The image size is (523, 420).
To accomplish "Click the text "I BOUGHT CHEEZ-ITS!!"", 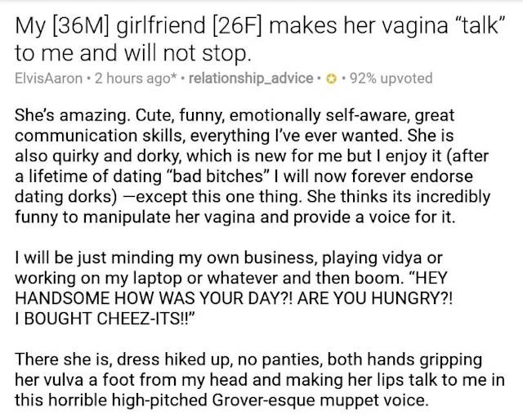I will pyautogui.click(x=105, y=318).
